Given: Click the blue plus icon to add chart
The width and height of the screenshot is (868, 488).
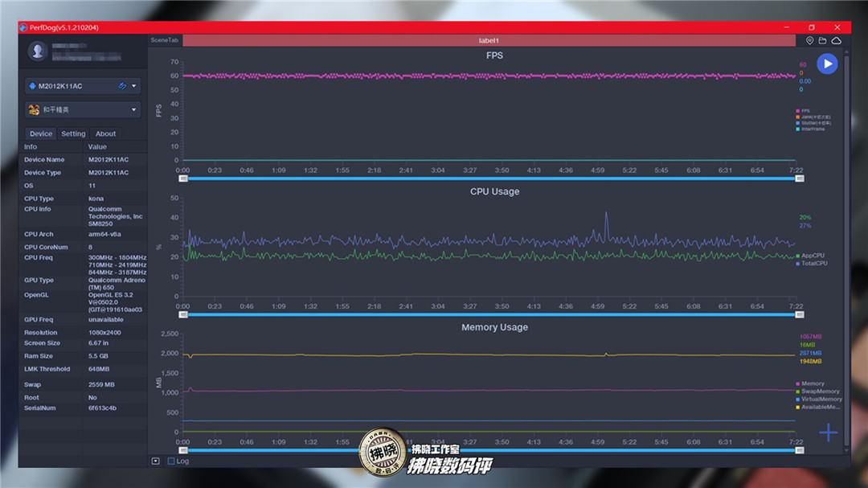Looking at the screenshot, I should [828, 432].
